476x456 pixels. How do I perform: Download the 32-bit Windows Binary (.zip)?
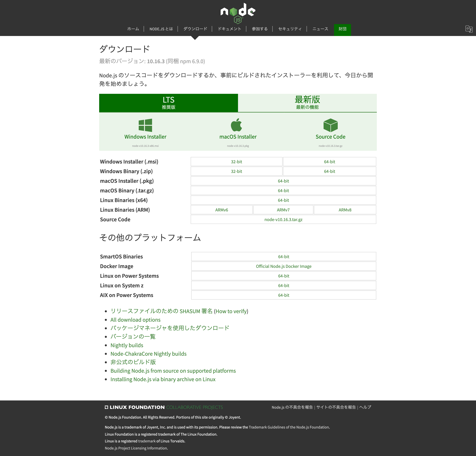point(236,171)
